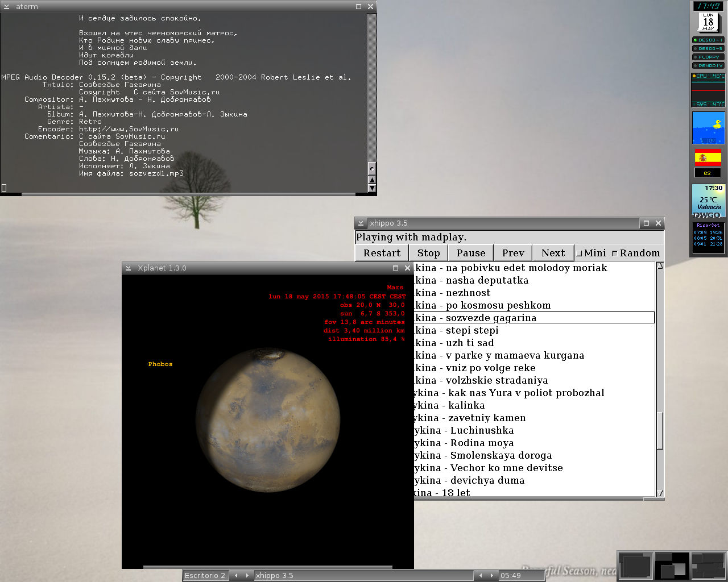Select playlist entry 'na pobivku edet molodoy moriak'
728x582 pixels.
(534, 268)
